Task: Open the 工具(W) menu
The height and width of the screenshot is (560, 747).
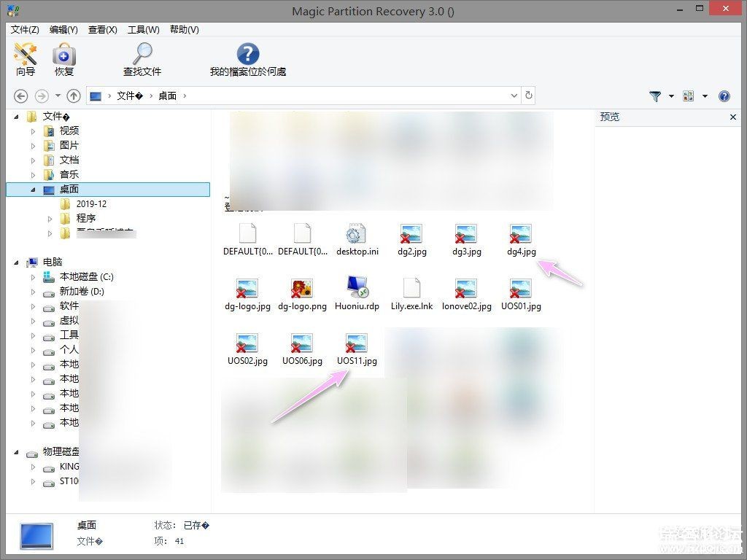Action: point(143,30)
